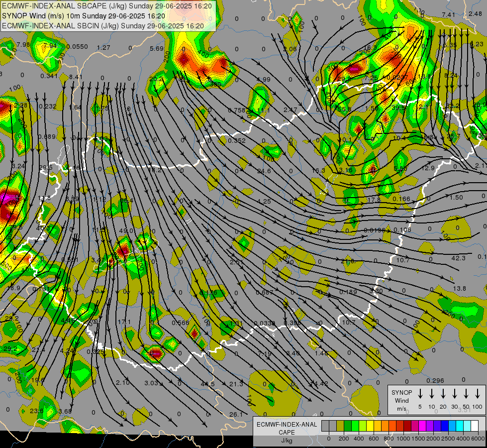Click the 50 m/s wind arrow in legend
487x448 pixels.
(x=466, y=394)
